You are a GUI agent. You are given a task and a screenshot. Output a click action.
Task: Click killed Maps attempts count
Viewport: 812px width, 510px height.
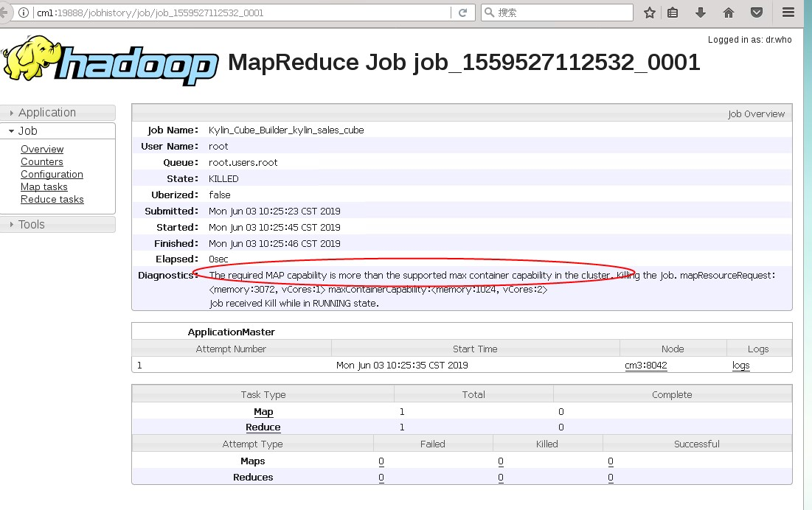point(501,461)
